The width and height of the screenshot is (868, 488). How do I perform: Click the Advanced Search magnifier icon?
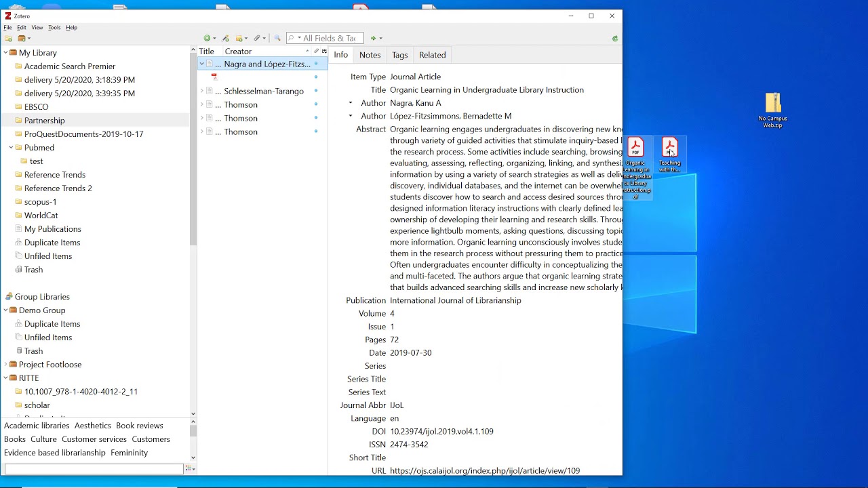click(x=277, y=39)
